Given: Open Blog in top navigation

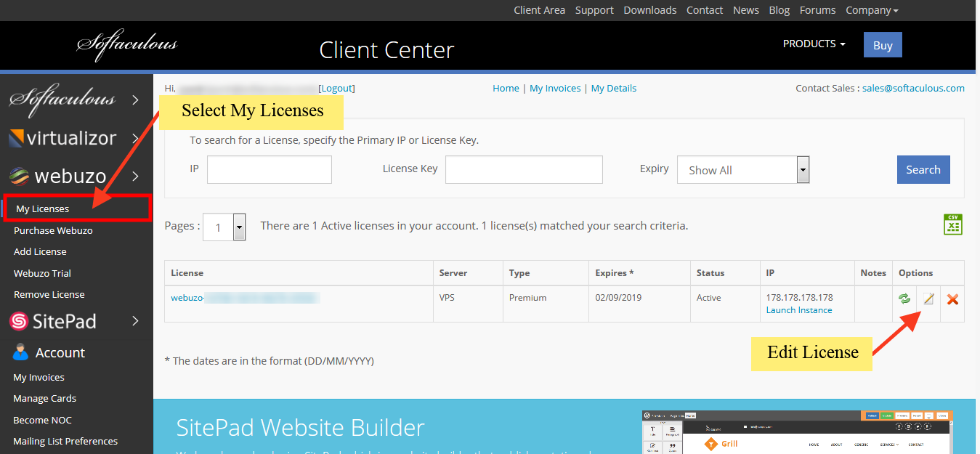Looking at the screenshot, I should point(779,10).
